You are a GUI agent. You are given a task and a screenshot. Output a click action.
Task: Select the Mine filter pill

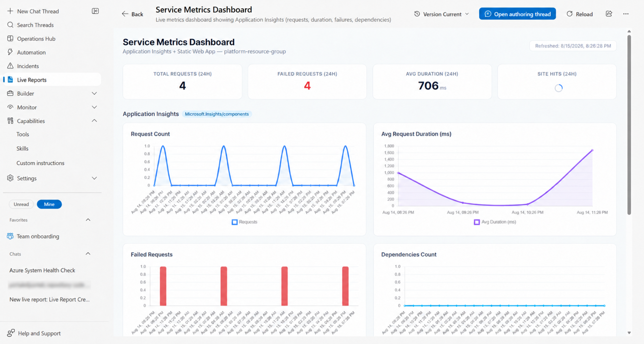click(49, 204)
